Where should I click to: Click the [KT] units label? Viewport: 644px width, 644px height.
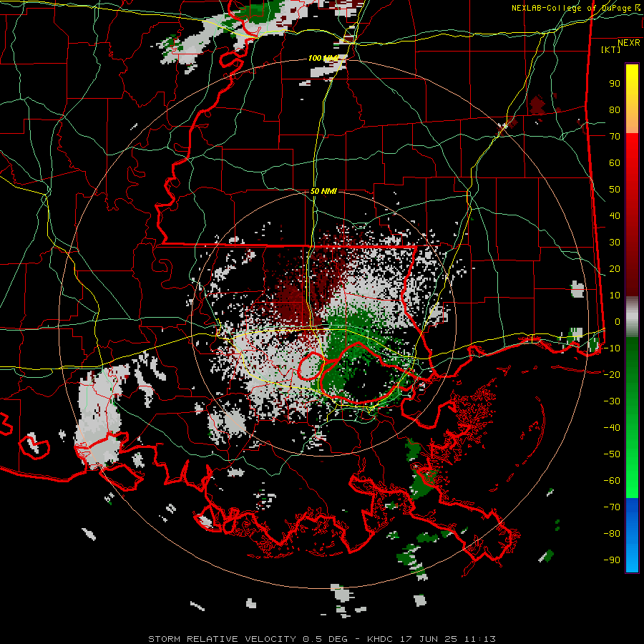[610, 49]
